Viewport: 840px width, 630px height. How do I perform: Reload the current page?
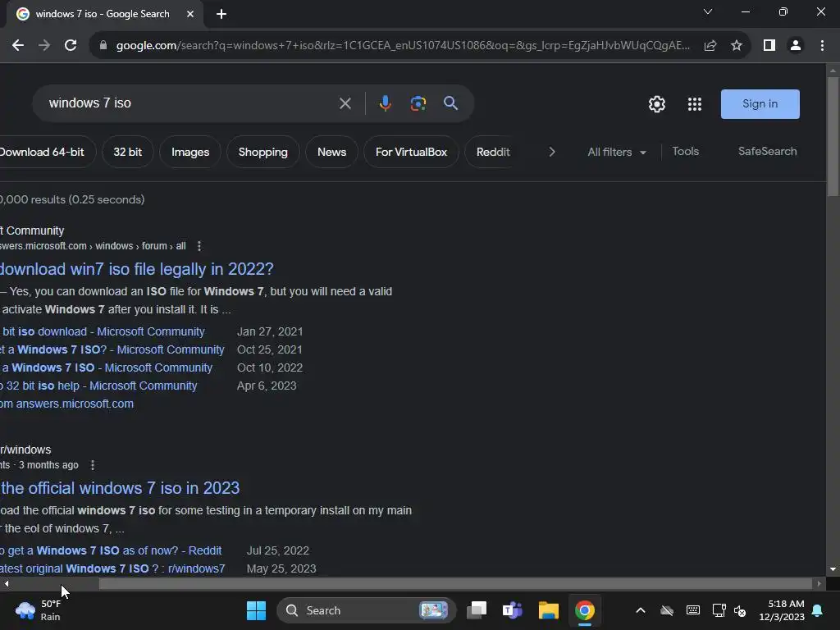[x=71, y=46]
